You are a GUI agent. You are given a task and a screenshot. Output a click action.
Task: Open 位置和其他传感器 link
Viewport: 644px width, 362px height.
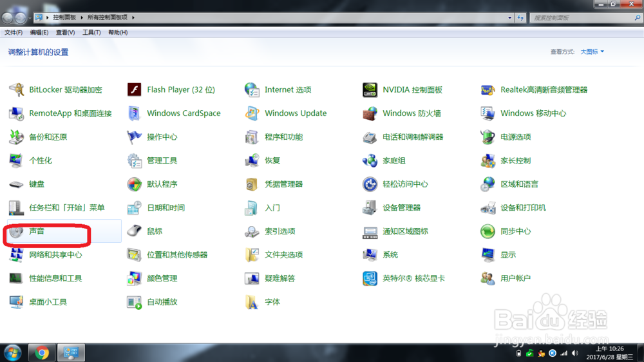177,255
